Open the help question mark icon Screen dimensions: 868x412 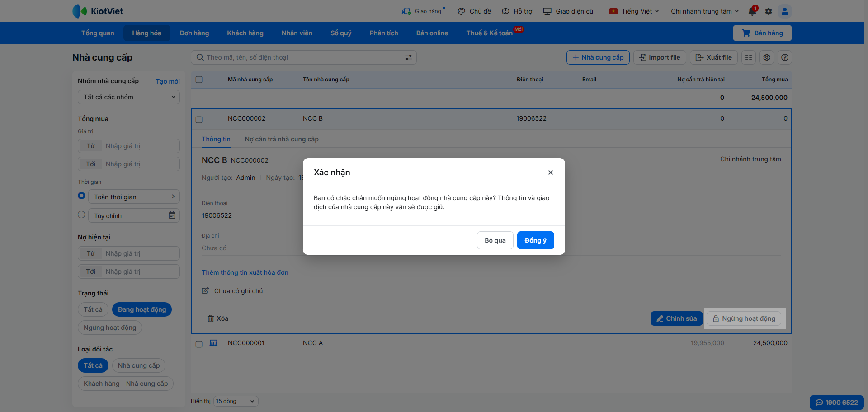pos(785,57)
